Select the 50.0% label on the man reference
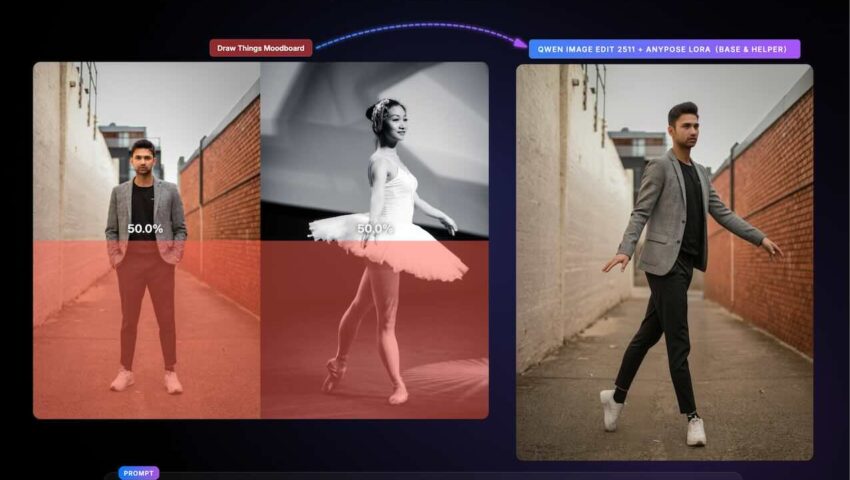The width and height of the screenshot is (850, 480). (145, 228)
